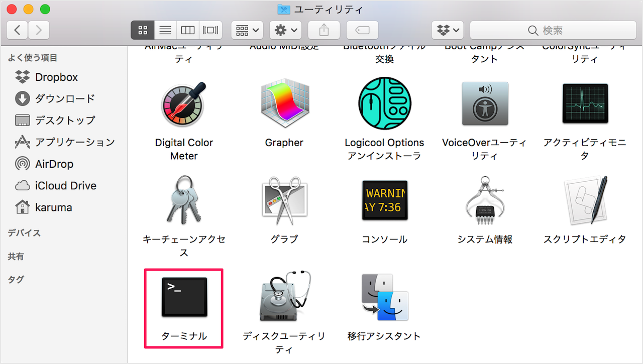Viewport: 643px width, 364px height.
Task: Select Dropbox label in sidebar
Action: [x=56, y=77]
